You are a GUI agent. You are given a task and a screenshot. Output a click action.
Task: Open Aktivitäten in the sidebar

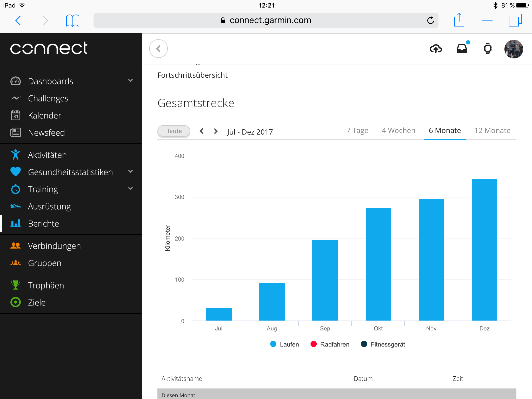click(47, 155)
